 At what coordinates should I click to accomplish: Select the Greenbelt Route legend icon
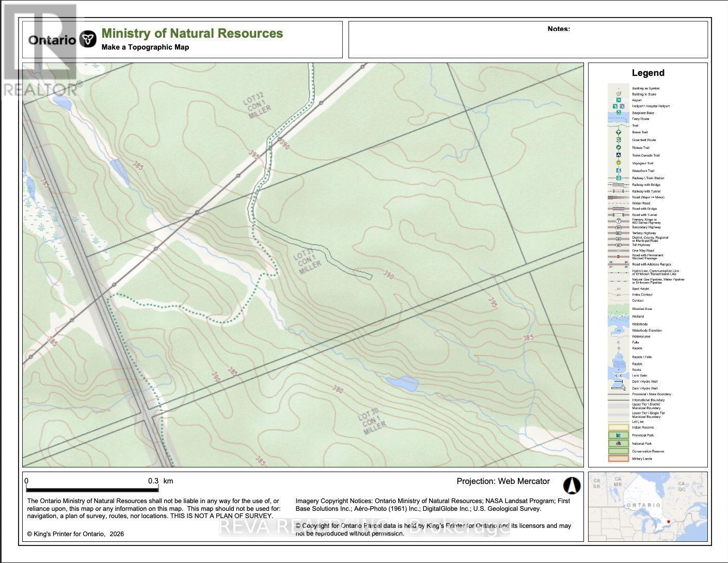(x=618, y=138)
